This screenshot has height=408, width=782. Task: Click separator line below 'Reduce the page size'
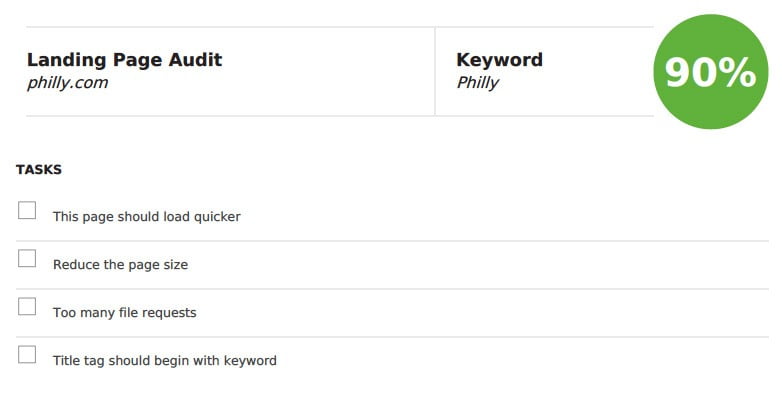click(392, 289)
